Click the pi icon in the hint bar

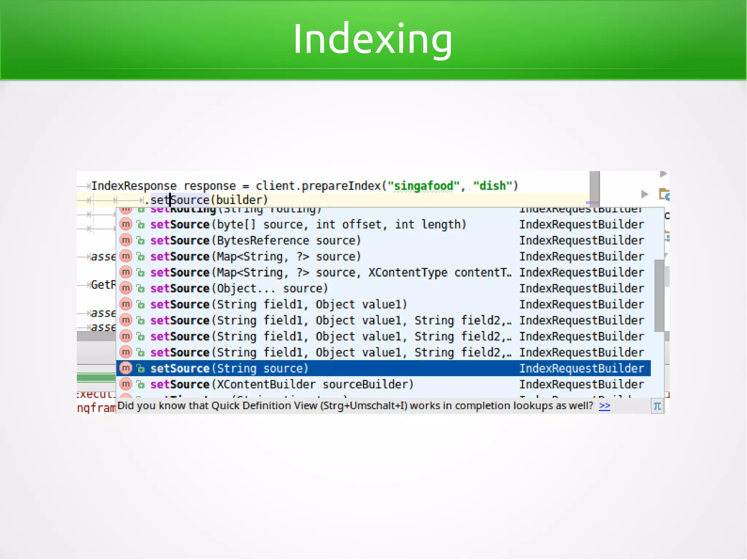(x=657, y=406)
